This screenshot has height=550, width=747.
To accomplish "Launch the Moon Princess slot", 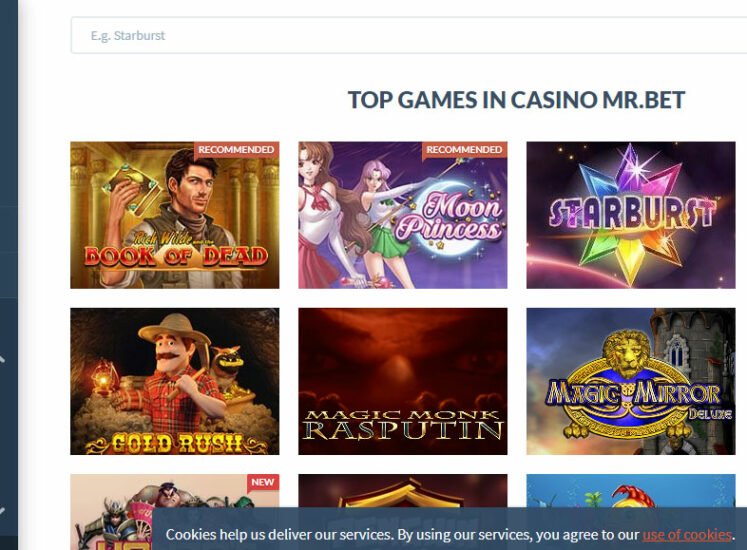I will tap(403, 215).
